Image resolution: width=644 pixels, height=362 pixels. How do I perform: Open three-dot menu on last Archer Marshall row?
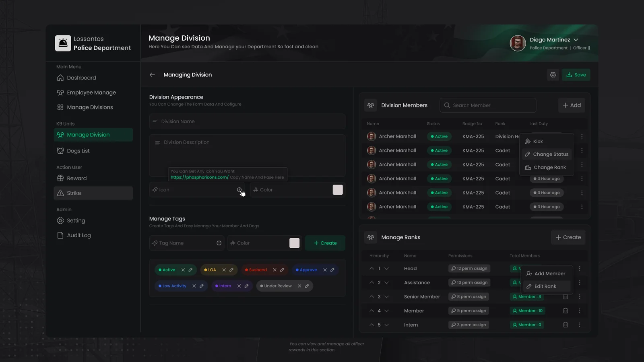click(582, 207)
